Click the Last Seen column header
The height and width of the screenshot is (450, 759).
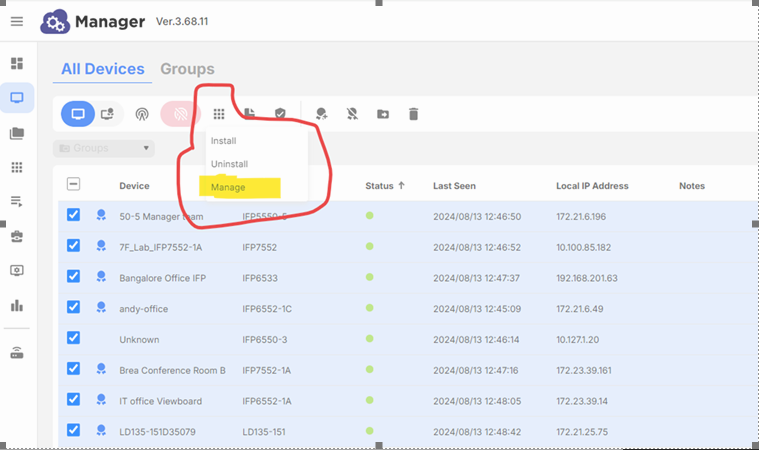455,186
